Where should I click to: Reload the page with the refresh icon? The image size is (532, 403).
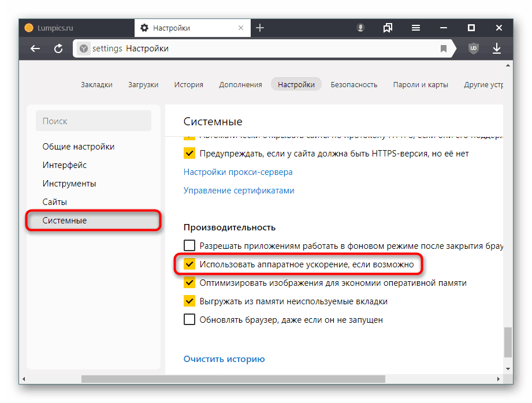coord(58,49)
